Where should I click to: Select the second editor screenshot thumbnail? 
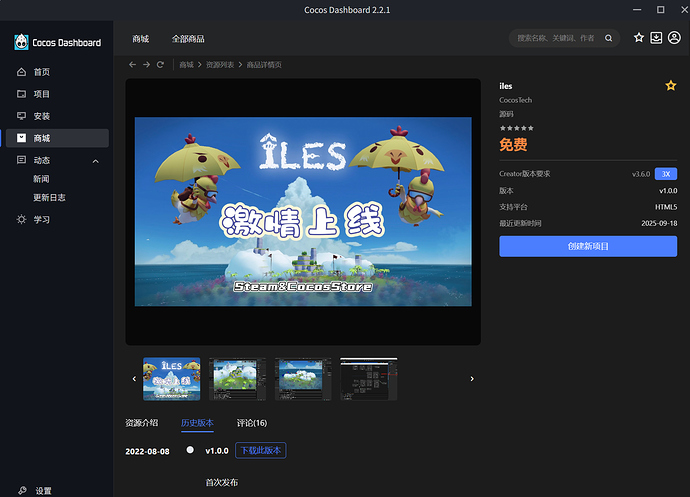[x=237, y=379]
